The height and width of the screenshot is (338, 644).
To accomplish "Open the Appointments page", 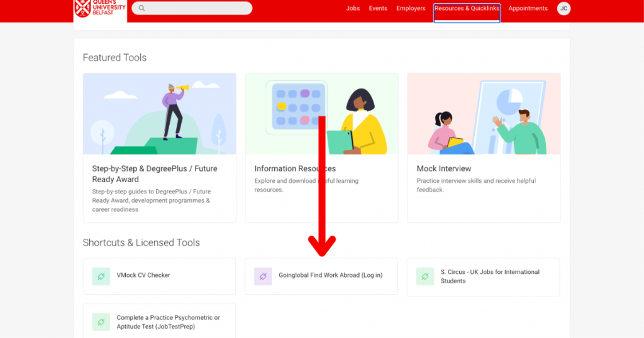I will click(528, 9).
